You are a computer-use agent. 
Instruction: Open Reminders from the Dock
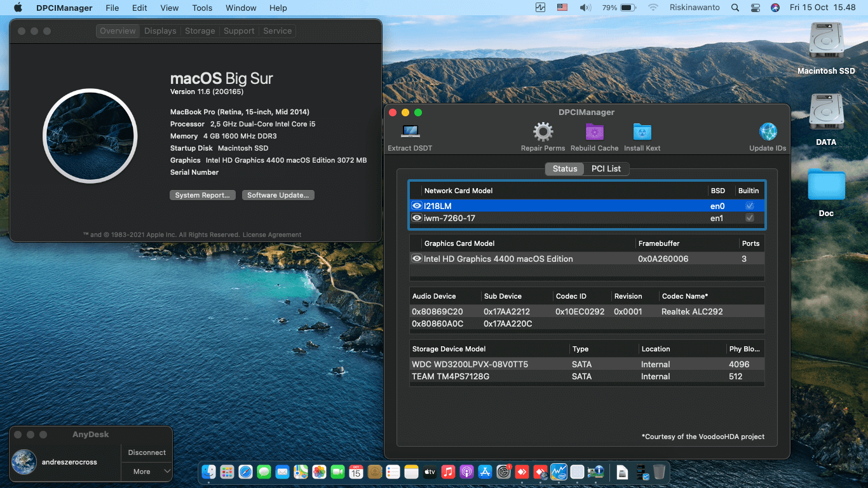point(393,471)
